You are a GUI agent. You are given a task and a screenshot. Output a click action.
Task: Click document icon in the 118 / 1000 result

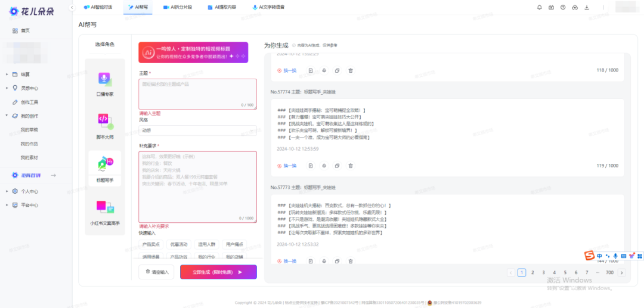pos(311,70)
